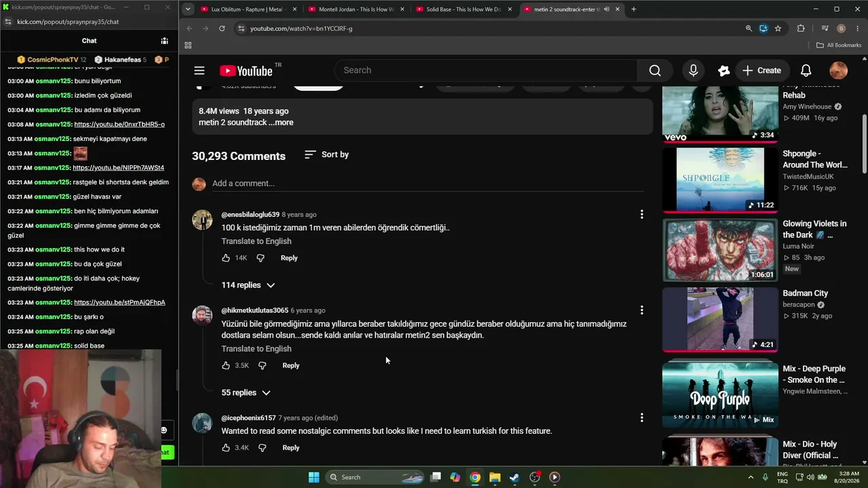Start voice search with the microphone icon

coord(693,70)
